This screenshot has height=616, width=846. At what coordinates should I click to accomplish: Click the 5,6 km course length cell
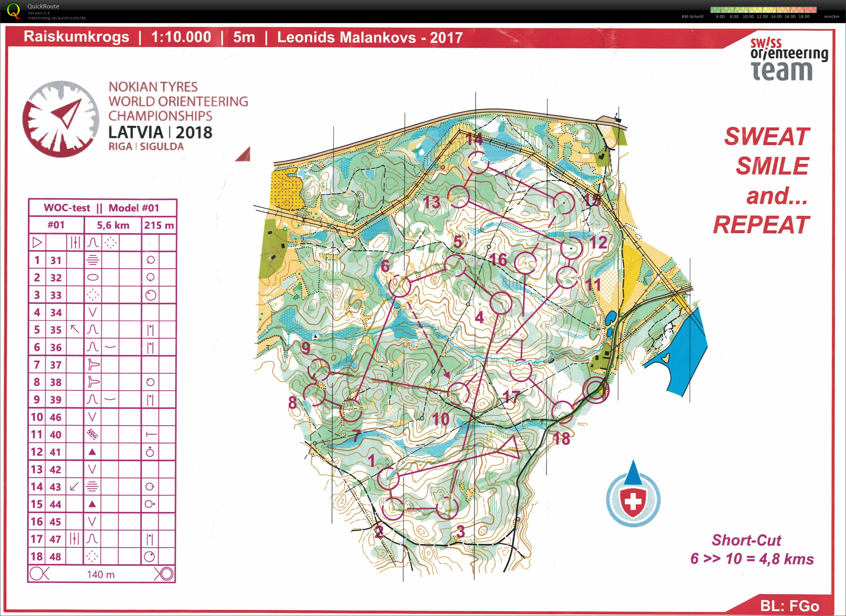tap(113, 225)
